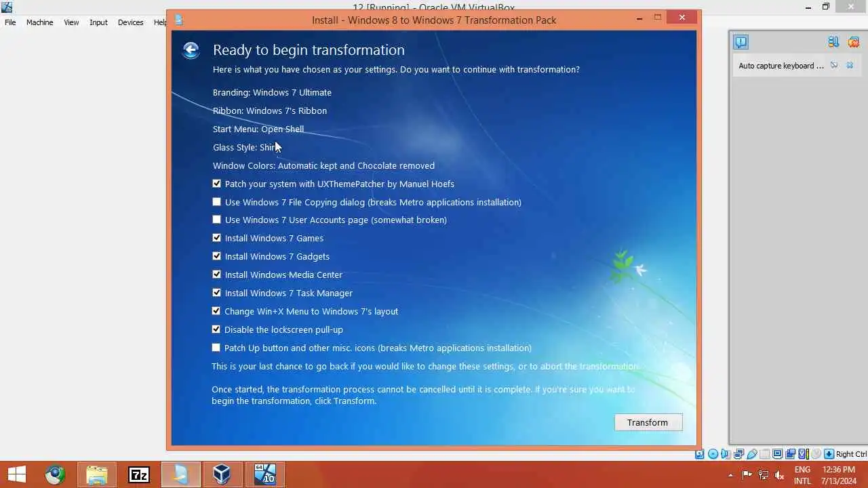868x488 pixels.
Task: Open network tray icon
Action: pos(764,475)
